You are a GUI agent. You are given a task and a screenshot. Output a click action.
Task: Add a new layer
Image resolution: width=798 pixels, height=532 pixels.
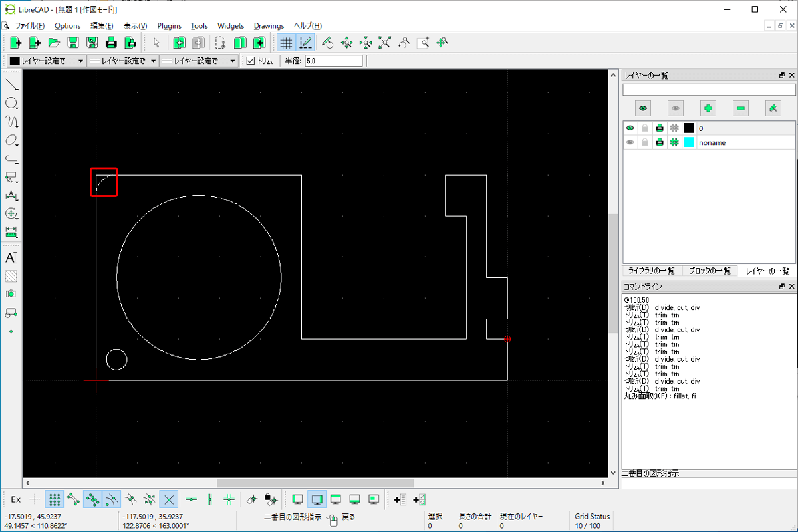click(x=708, y=108)
